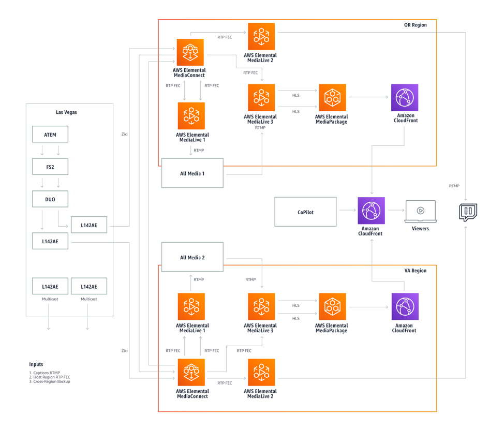Image resolution: width=504 pixels, height=429 pixels.
Task: Select the AWS Elemental MediaConnect icon in OR Region
Action: point(190,52)
